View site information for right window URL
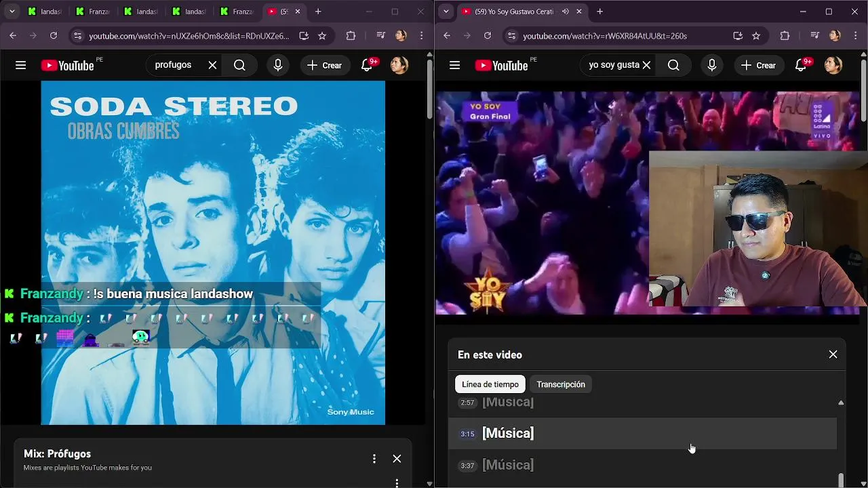 511,36
